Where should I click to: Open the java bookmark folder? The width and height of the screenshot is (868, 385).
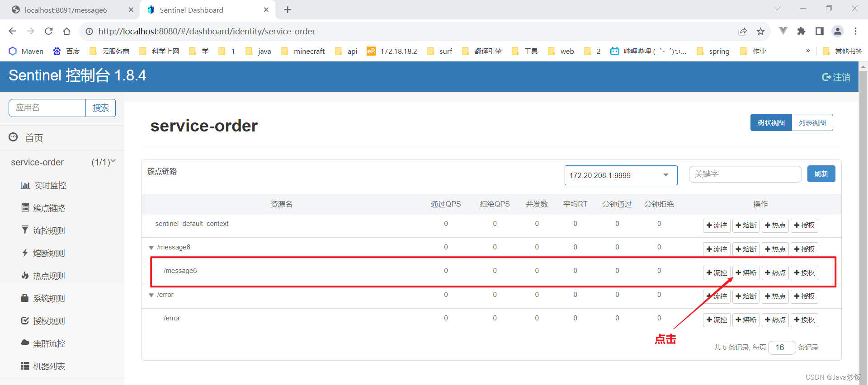tap(258, 51)
